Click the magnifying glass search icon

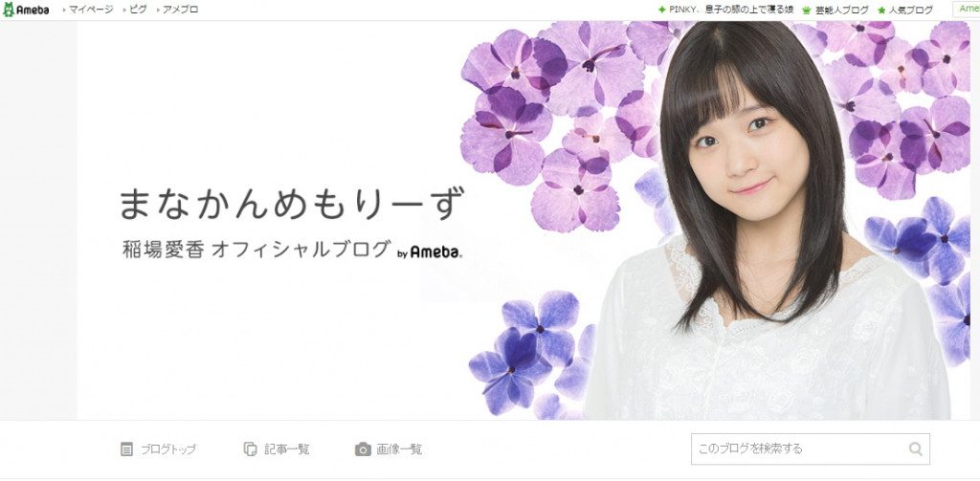(916, 448)
